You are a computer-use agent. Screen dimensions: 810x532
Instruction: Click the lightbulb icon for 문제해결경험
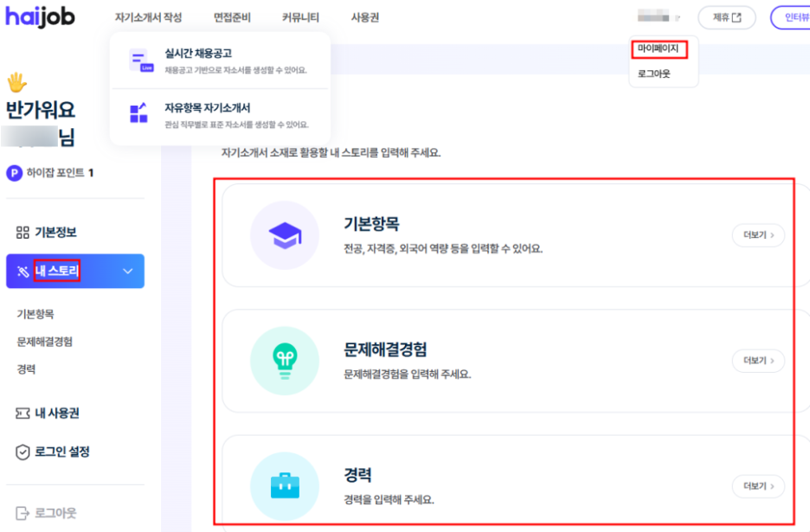285,361
